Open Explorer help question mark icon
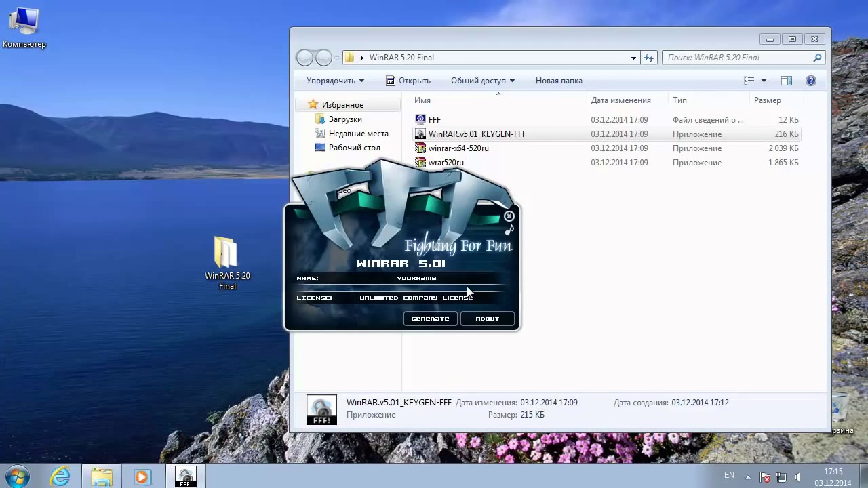The width and height of the screenshot is (868, 488). pos(810,81)
